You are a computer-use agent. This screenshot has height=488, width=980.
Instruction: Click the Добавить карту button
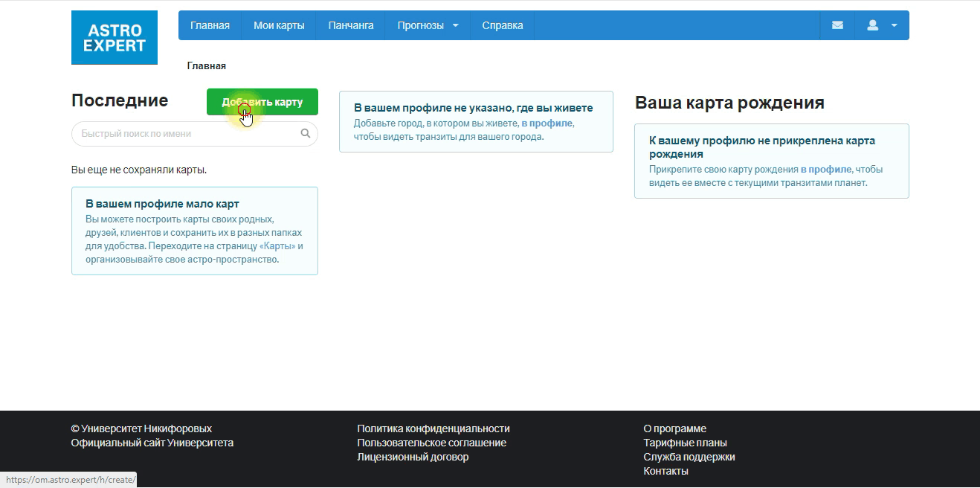pos(262,102)
